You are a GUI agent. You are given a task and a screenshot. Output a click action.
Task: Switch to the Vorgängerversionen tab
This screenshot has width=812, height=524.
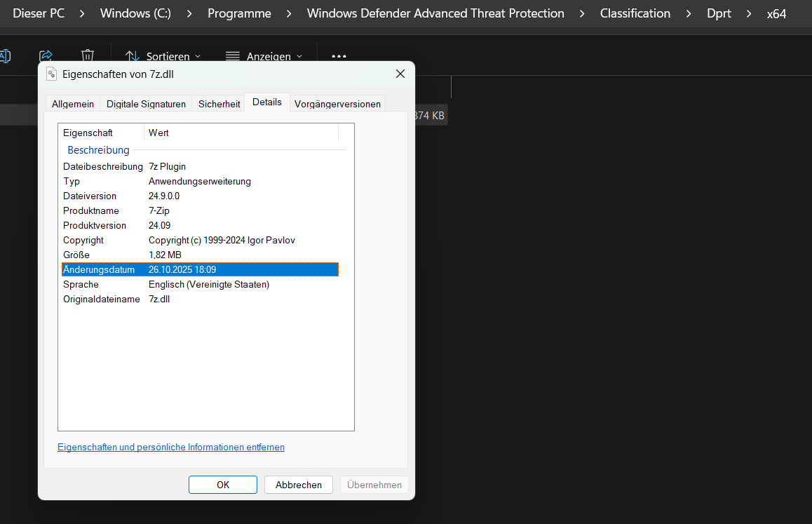(338, 104)
